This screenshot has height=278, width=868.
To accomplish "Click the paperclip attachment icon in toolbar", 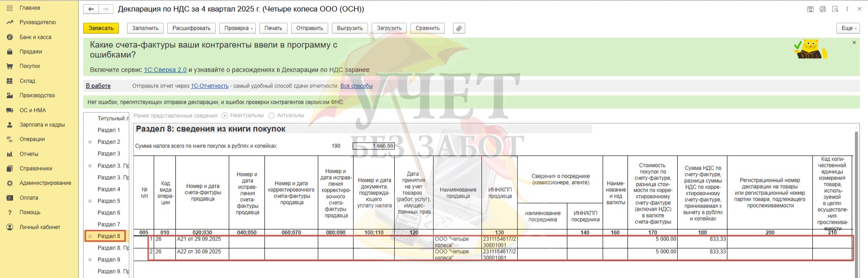I will click(x=459, y=28).
